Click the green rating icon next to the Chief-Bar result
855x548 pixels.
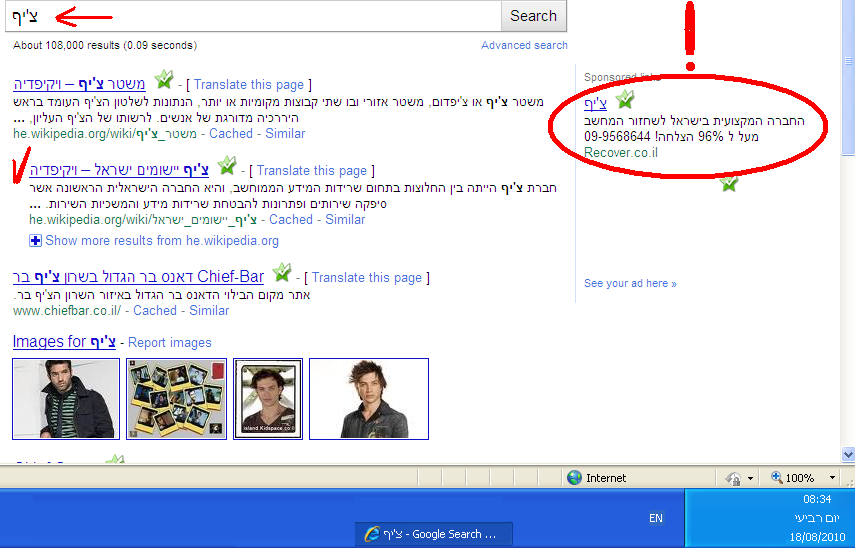[x=282, y=273]
